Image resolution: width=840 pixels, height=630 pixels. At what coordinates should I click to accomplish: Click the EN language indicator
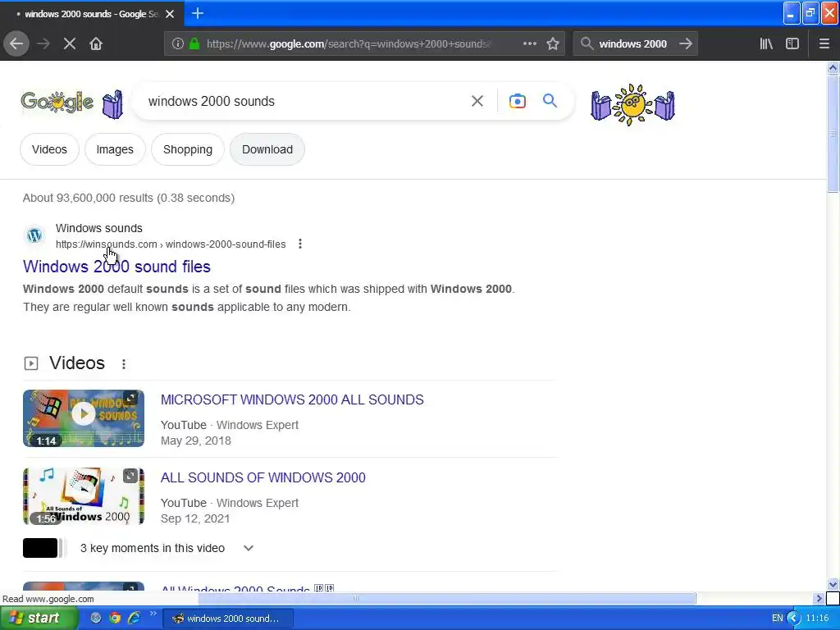778,619
